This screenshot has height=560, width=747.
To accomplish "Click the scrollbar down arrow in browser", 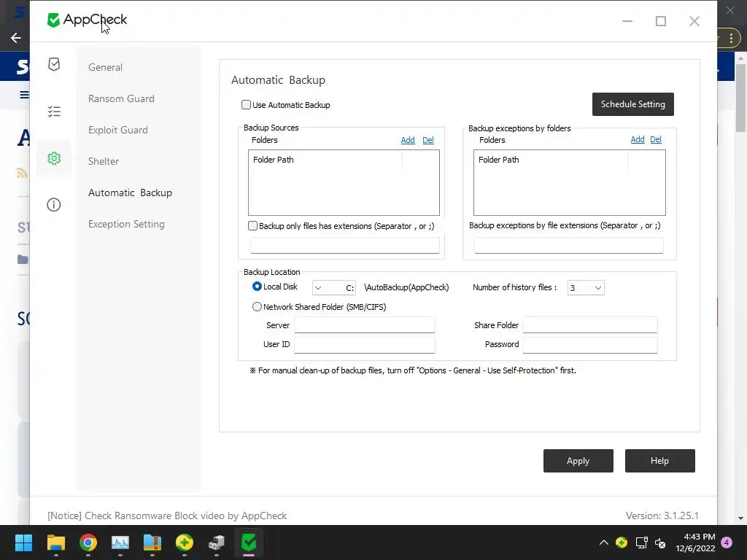I will coord(740,518).
